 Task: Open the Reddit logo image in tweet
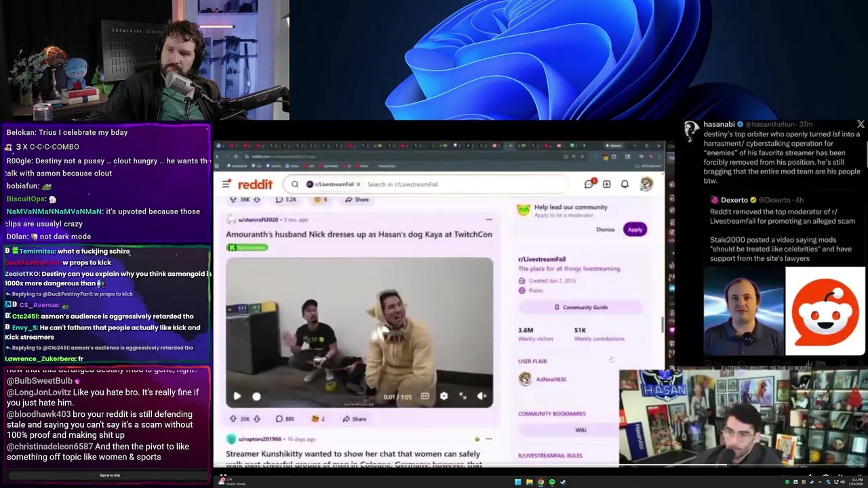825,311
